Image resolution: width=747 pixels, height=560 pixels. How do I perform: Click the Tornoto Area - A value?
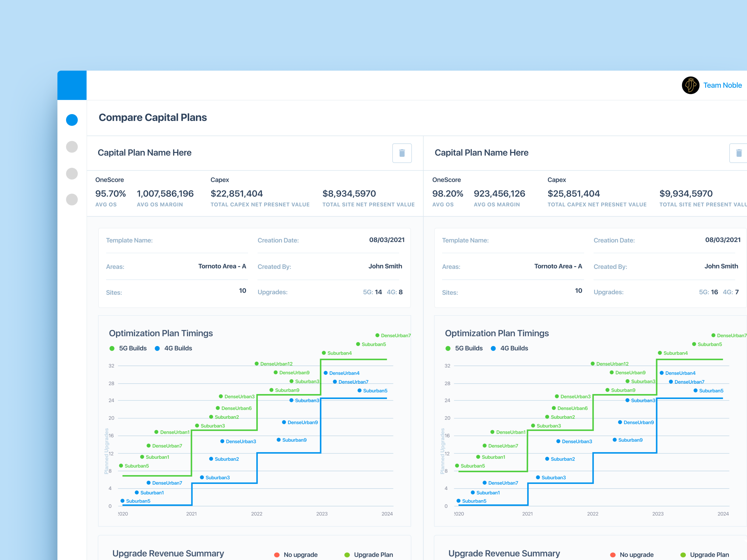tap(222, 266)
